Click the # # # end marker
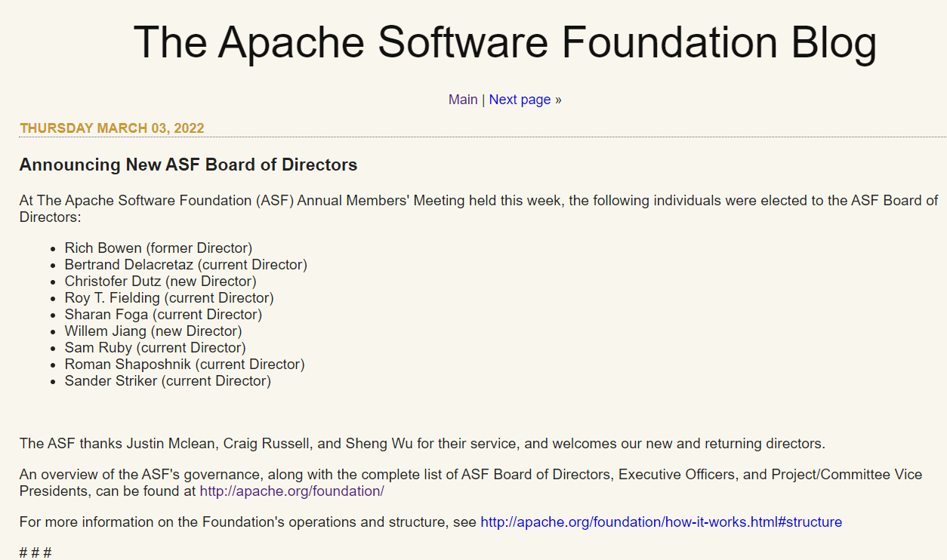This screenshot has width=947, height=560. click(x=35, y=552)
